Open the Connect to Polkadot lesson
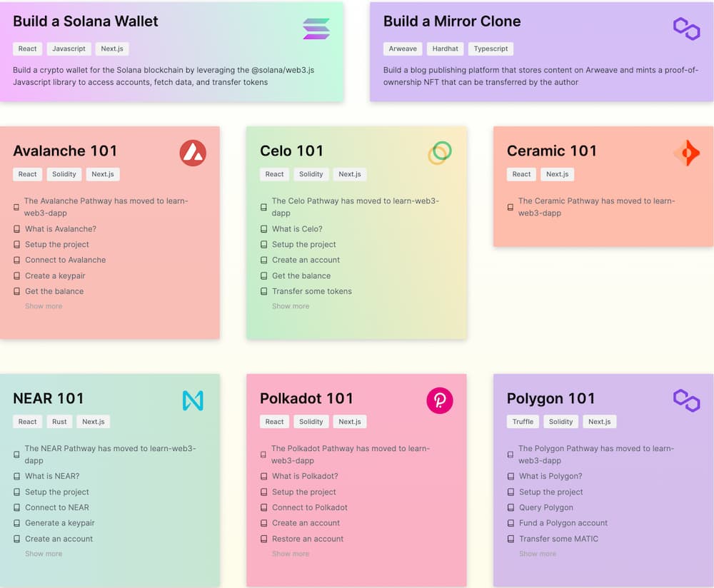Viewport: 714px width, 588px height. (x=310, y=507)
